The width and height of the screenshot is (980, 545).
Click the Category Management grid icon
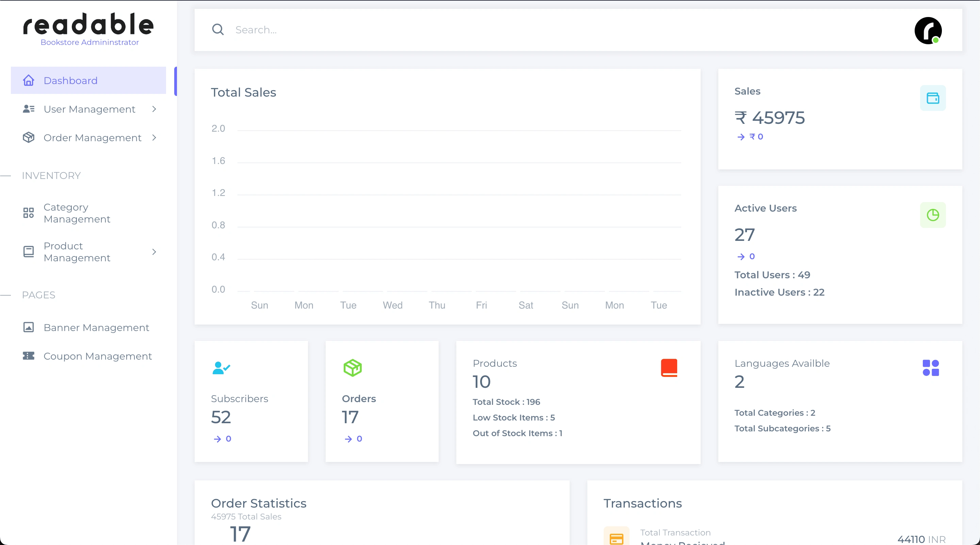pyautogui.click(x=29, y=213)
